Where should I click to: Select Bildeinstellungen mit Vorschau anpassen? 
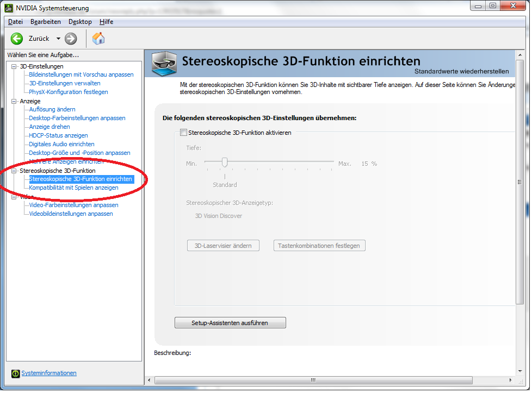click(x=81, y=74)
